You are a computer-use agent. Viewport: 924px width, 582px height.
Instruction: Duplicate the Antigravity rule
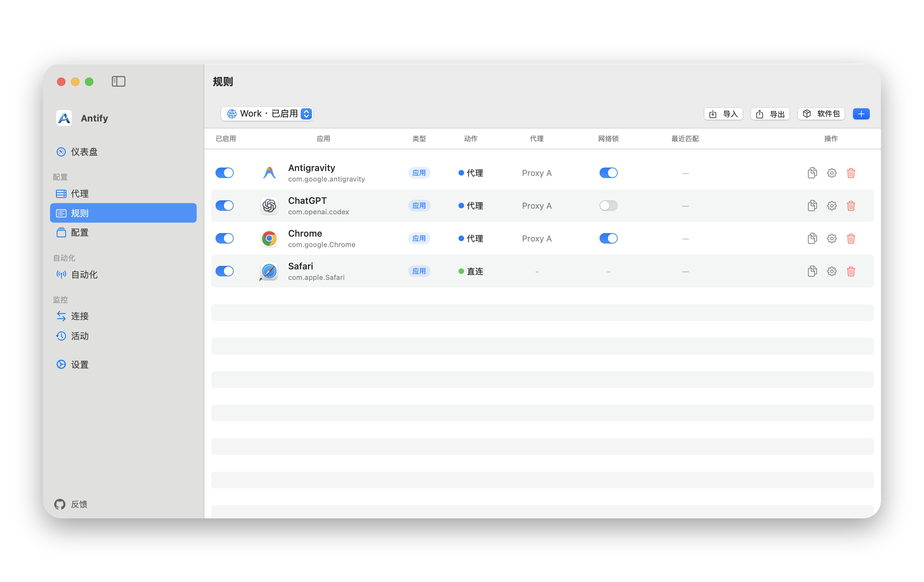pos(812,173)
